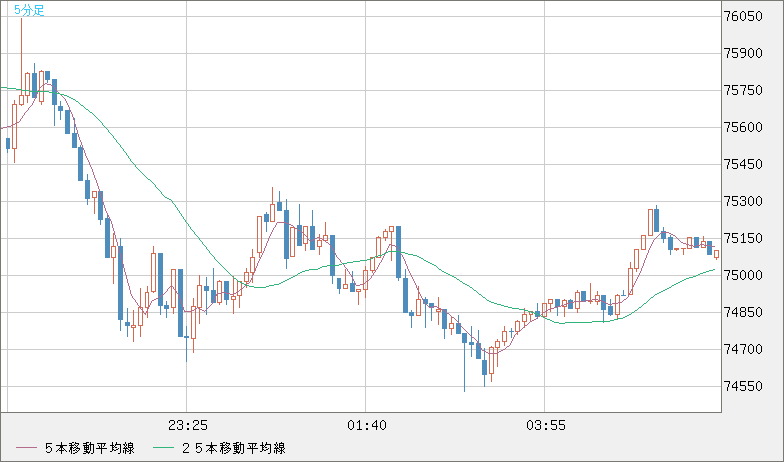
Task: Click the 03:55 time axis label
Action: (x=546, y=426)
